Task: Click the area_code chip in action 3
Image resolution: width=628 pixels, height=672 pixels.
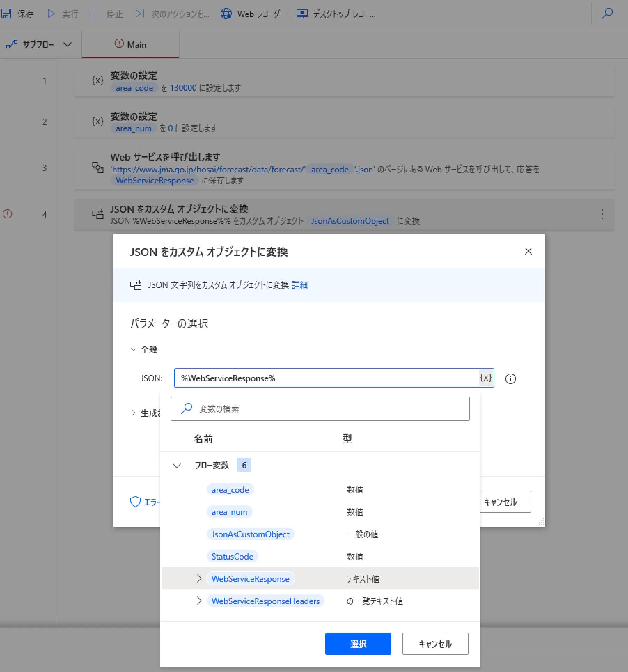Action: click(330, 170)
